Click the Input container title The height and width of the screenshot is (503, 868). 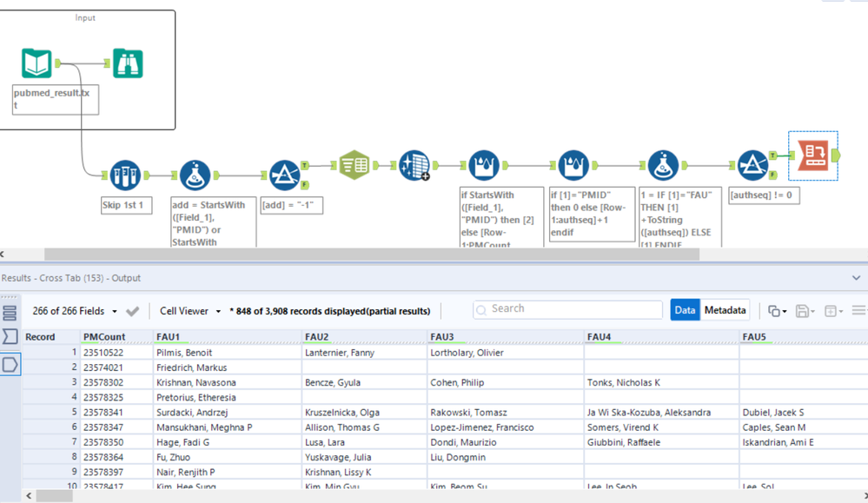coord(85,17)
